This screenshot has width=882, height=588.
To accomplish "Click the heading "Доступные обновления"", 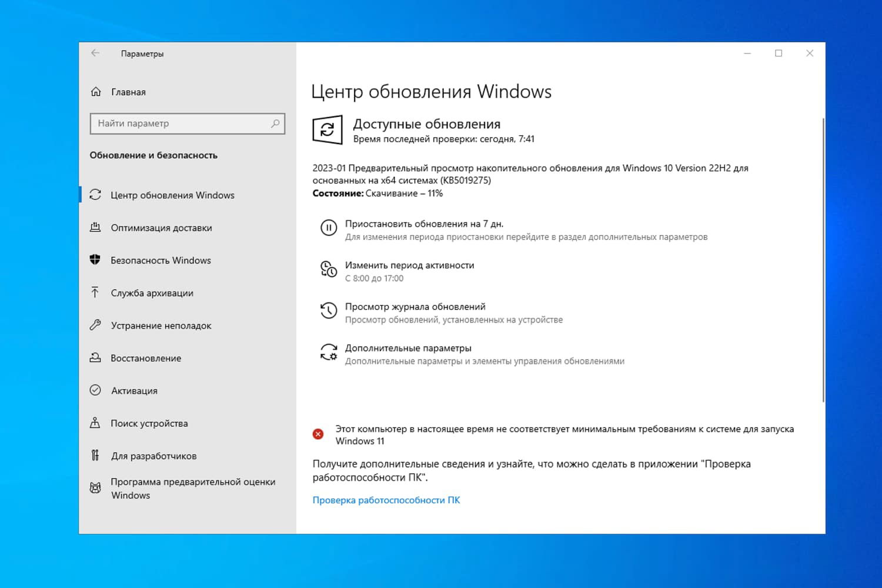I will (427, 124).
